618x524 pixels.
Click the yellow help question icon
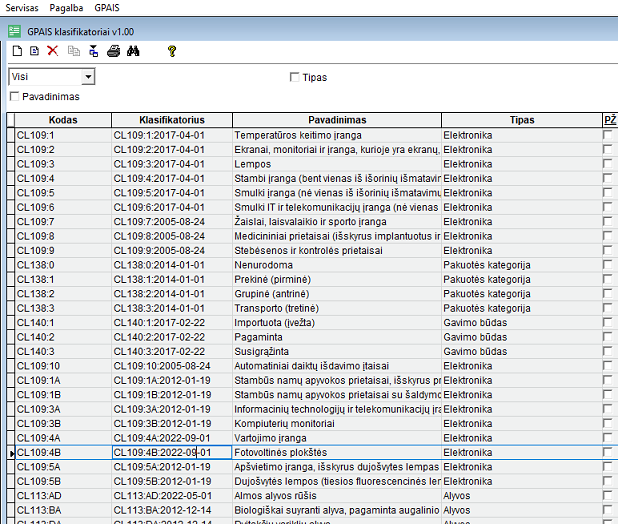pyautogui.click(x=171, y=50)
